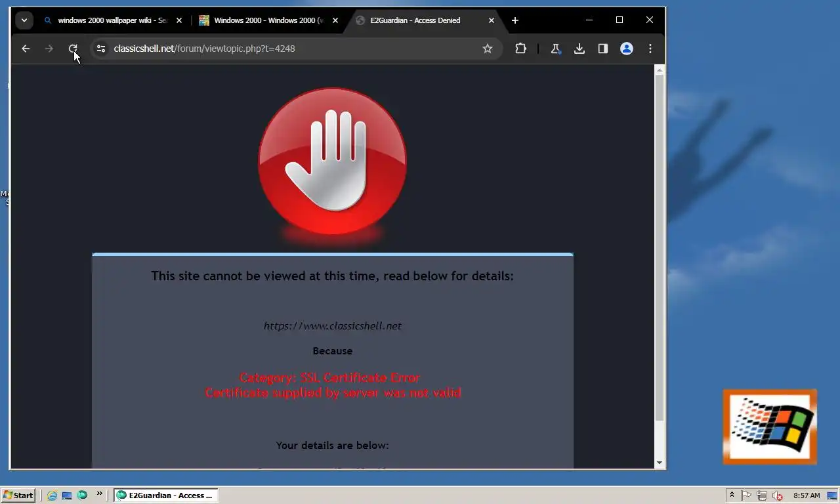This screenshot has width=840, height=504.
Task: Open Action Center flag tray icon
Action: pos(747,495)
